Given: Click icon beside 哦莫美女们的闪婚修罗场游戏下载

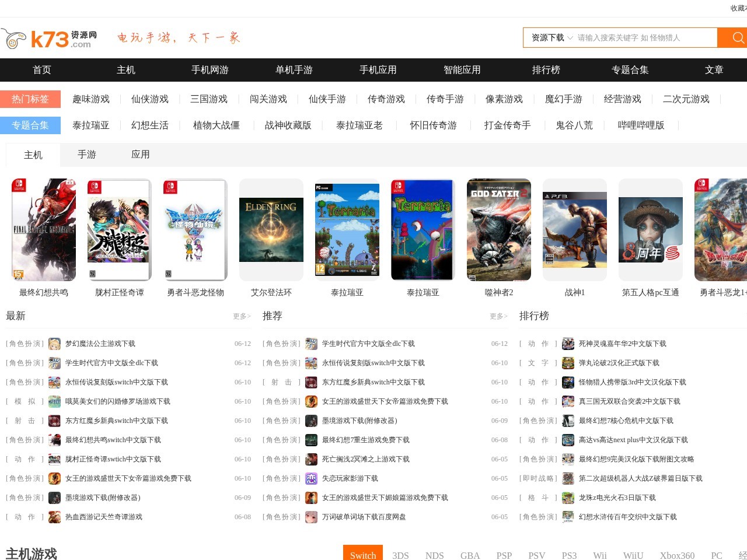Looking at the screenshot, I should (55, 401).
